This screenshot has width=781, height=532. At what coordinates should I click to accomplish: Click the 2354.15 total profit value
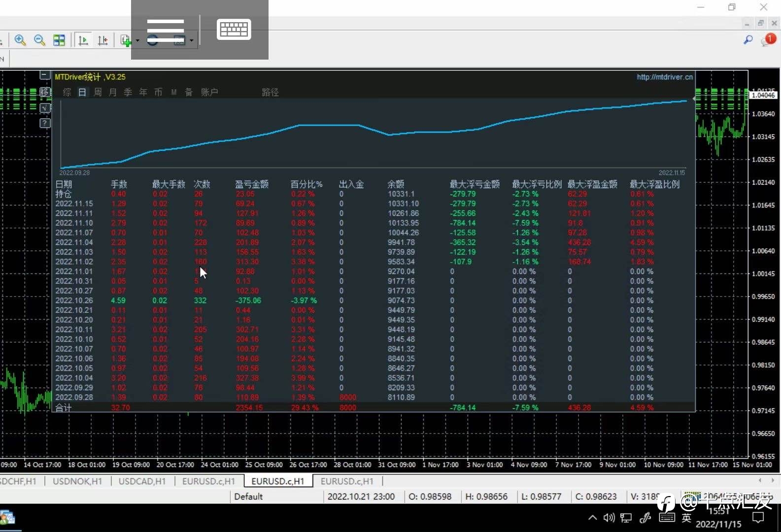[x=249, y=408]
